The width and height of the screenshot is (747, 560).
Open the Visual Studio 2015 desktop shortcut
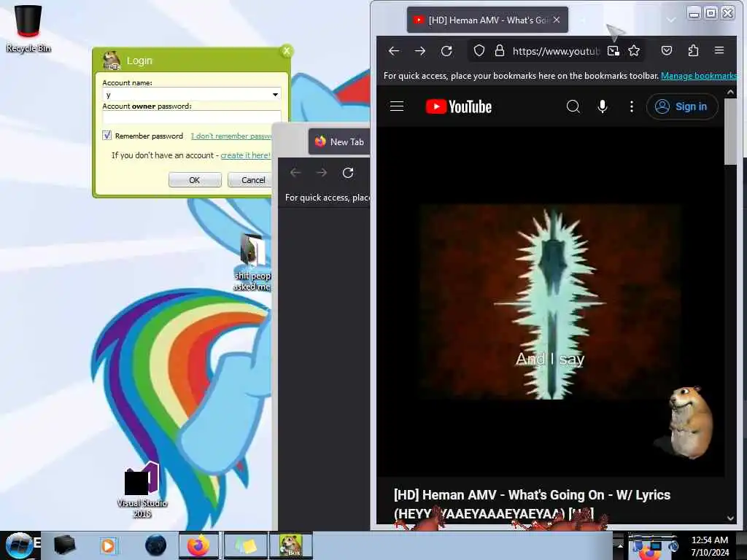[142, 491]
